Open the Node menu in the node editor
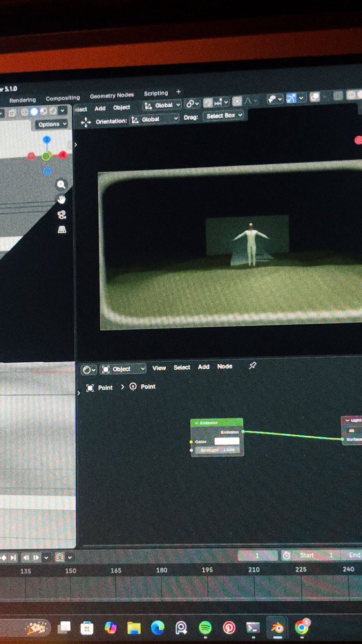This screenshot has height=644, width=362. pos(225,367)
